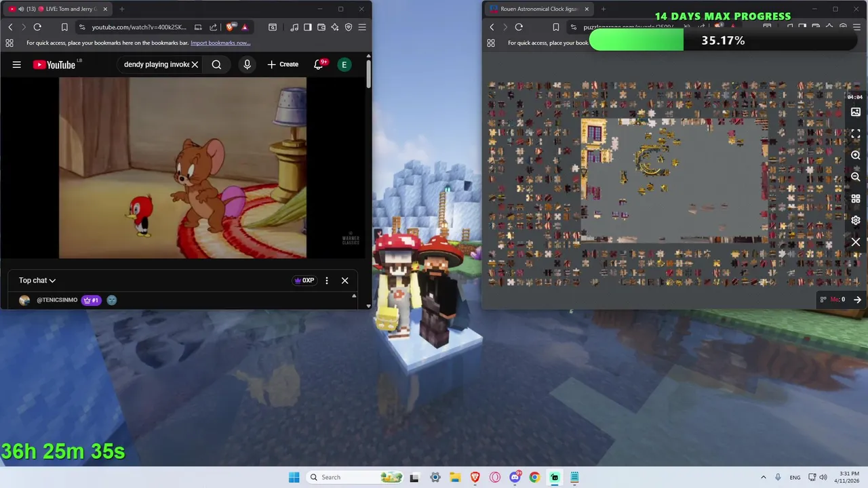Image resolution: width=868 pixels, height=488 pixels.
Task: Open the 0XP points button in chat
Action: tap(304, 281)
